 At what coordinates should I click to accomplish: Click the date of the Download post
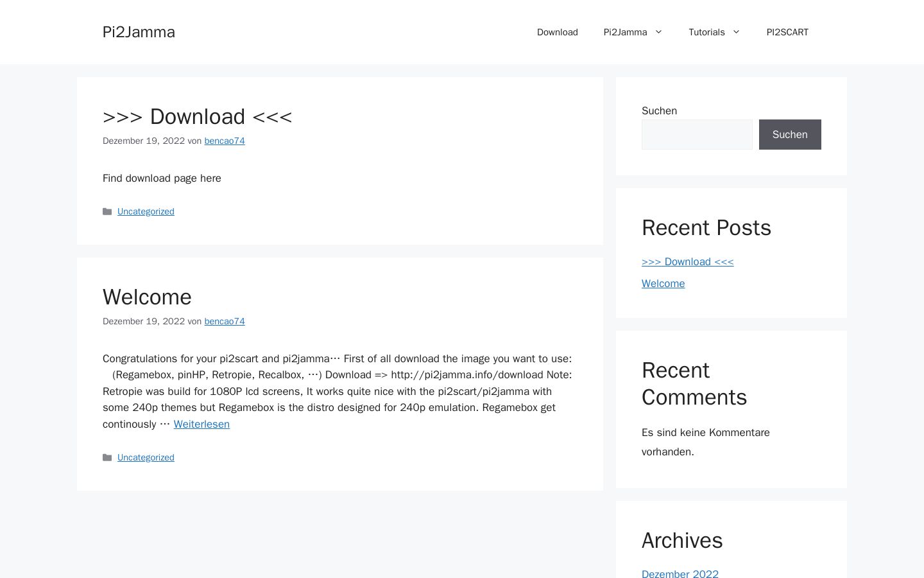[x=144, y=141]
